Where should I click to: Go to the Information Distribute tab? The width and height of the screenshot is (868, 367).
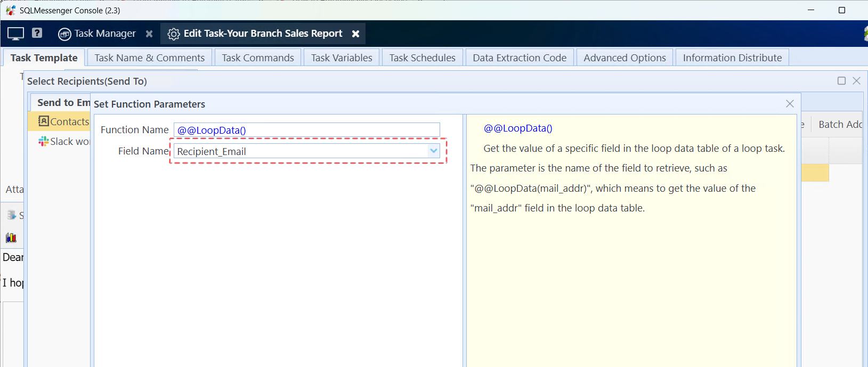732,58
